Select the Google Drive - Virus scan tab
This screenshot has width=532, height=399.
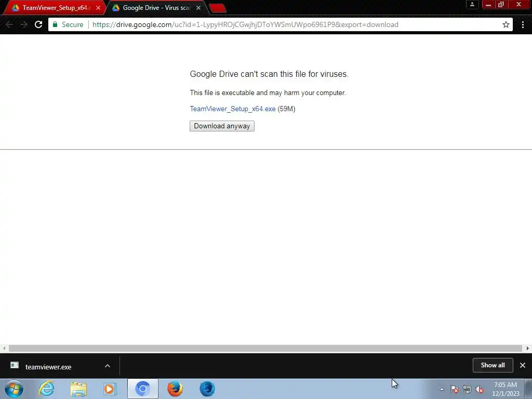click(x=155, y=7)
